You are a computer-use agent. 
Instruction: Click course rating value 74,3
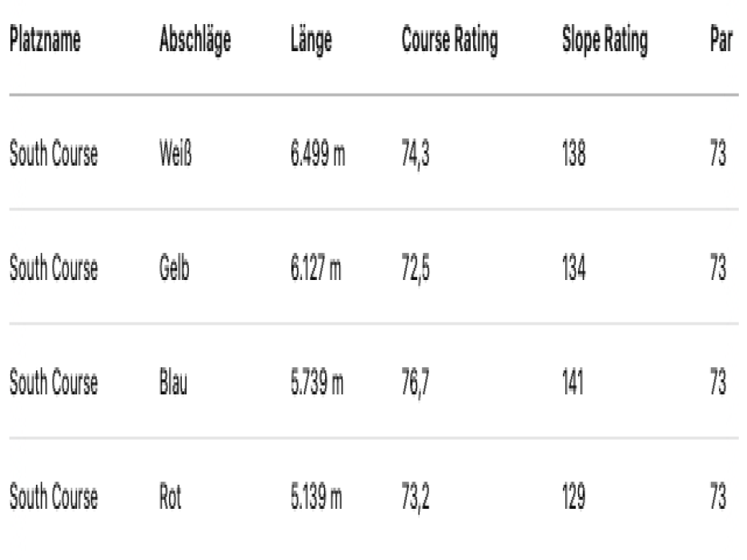click(x=416, y=154)
